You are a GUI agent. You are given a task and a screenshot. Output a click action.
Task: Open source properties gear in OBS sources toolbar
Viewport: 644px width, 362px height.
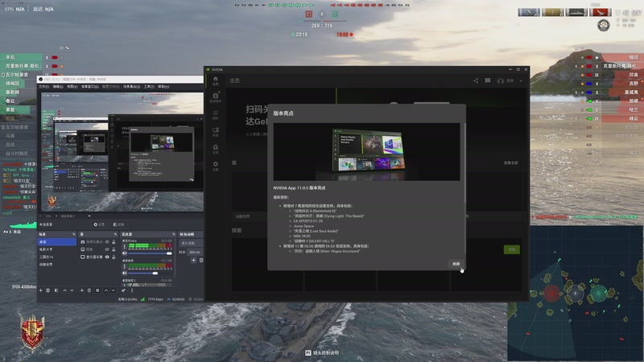pos(97,290)
